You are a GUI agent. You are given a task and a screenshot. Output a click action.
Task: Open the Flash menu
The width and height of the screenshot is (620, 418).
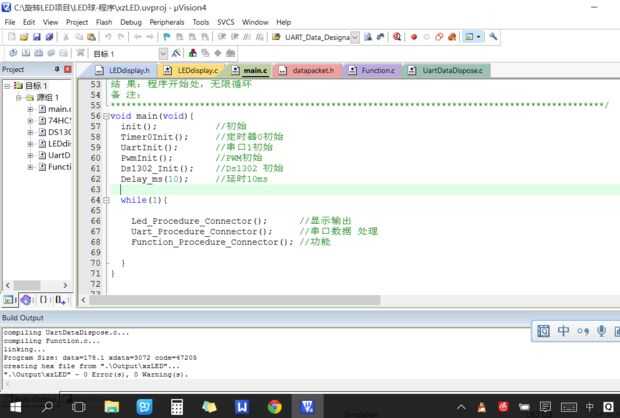104,22
